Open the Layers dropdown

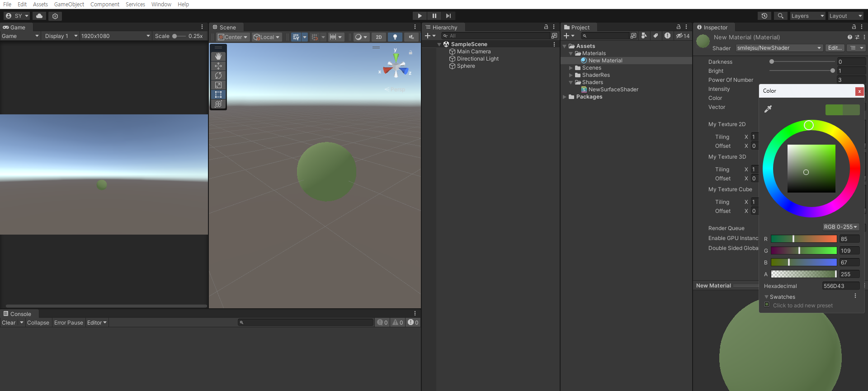point(807,16)
